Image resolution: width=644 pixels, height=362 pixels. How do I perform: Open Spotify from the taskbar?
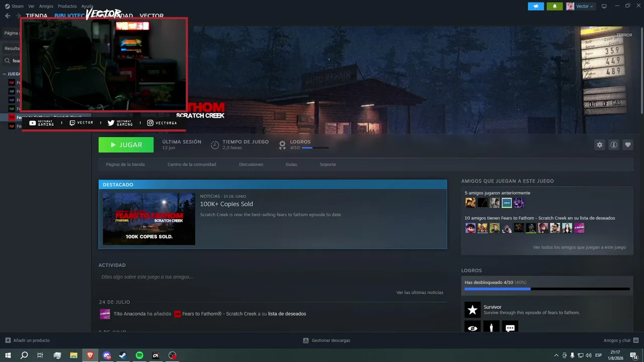pyautogui.click(x=139, y=355)
